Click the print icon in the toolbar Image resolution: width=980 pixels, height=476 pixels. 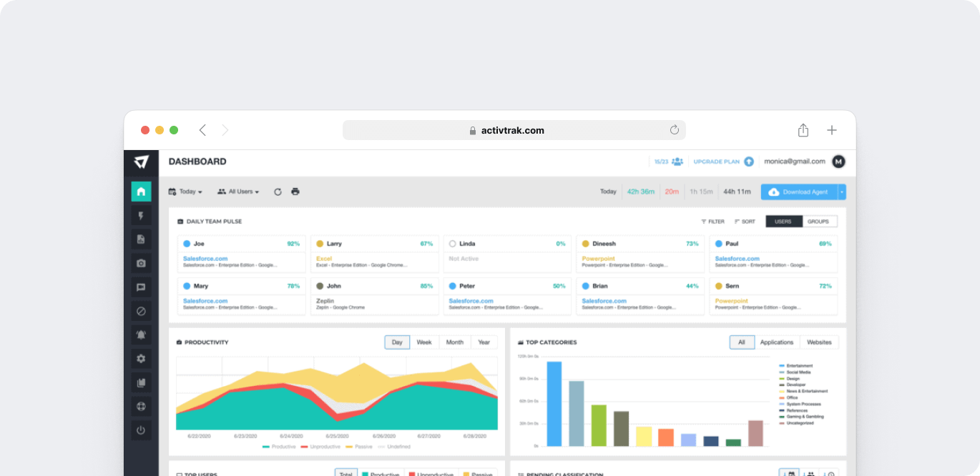pyautogui.click(x=295, y=192)
